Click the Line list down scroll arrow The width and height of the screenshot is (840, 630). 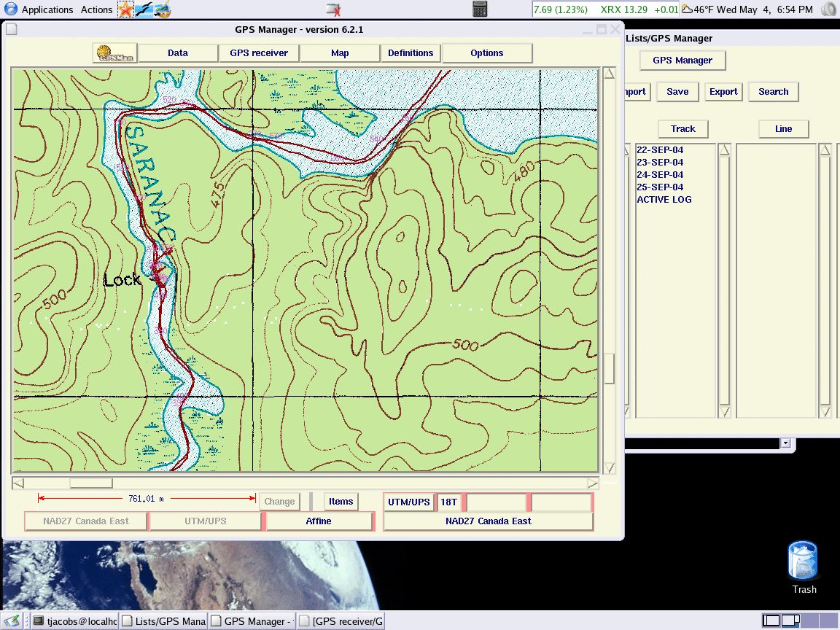(825, 411)
